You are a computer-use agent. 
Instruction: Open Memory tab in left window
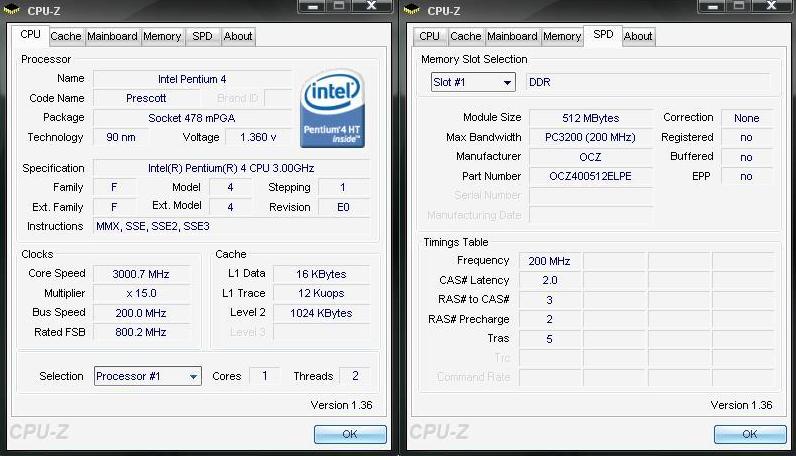tap(162, 37)
